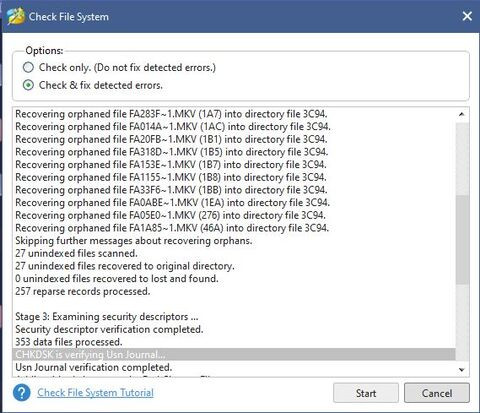
Task: Click the MiniTool app icon in title bar
Action: point(16,16)
